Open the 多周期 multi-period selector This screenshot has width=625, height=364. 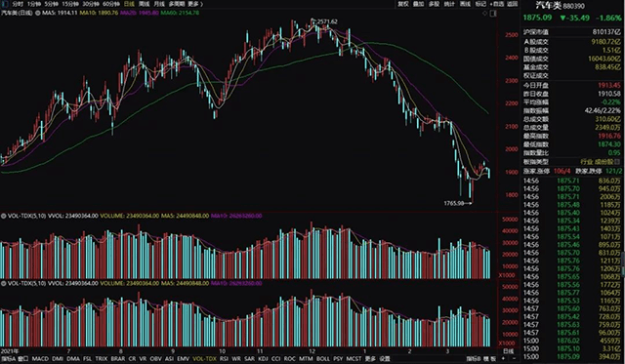pos(177,4)
